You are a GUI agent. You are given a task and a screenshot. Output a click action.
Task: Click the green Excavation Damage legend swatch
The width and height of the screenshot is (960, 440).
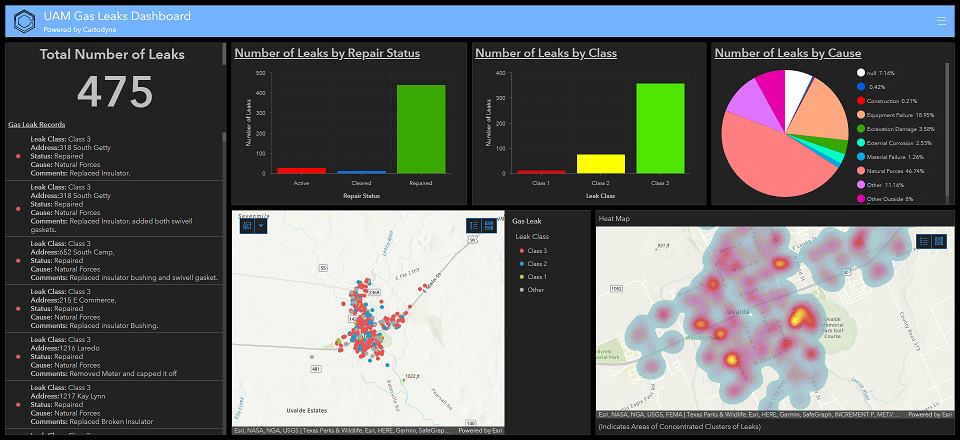click(861, 129)
